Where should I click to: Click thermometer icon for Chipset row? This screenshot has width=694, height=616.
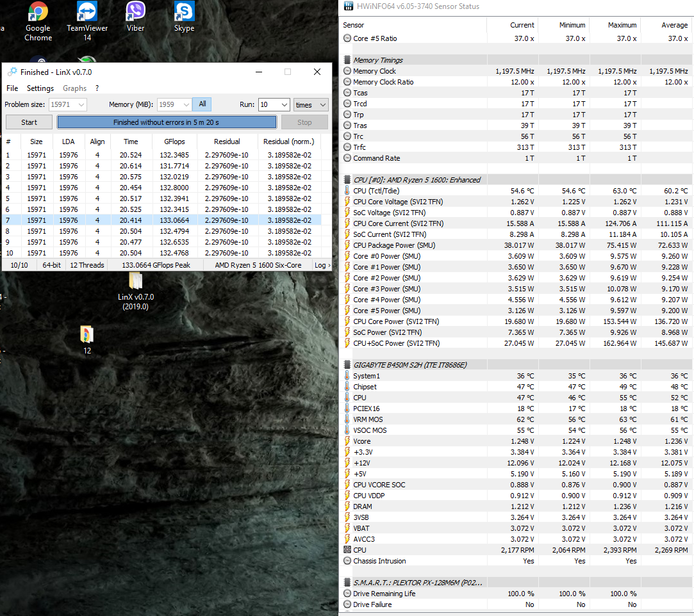[x=347, y=387]
